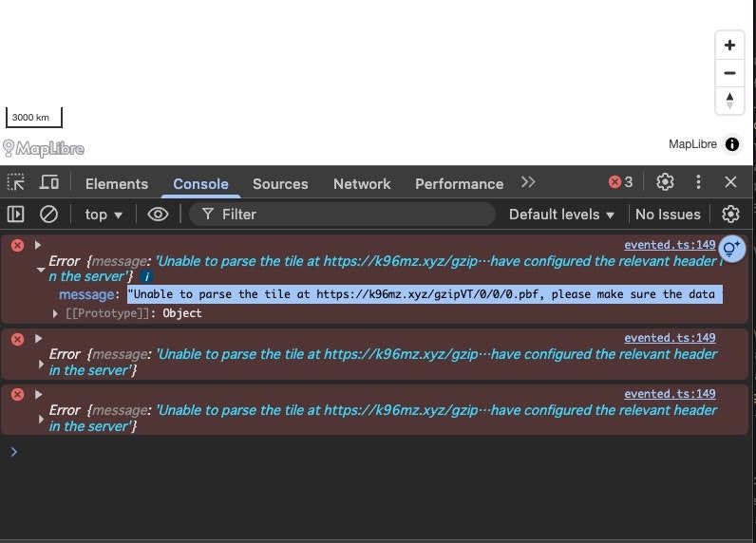Open the third error's evented.ts:149 link
Viewport: 756px width, 543px height.
click(x=670, y=394)
